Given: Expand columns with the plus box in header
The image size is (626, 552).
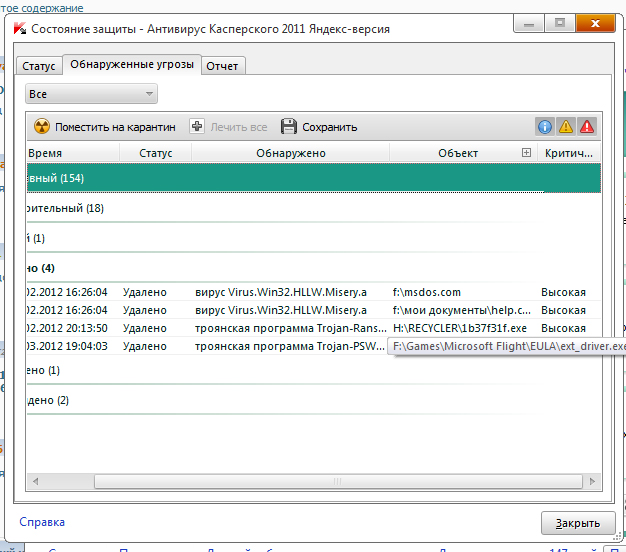Looking at the screenshot, I should pos(526,152).
